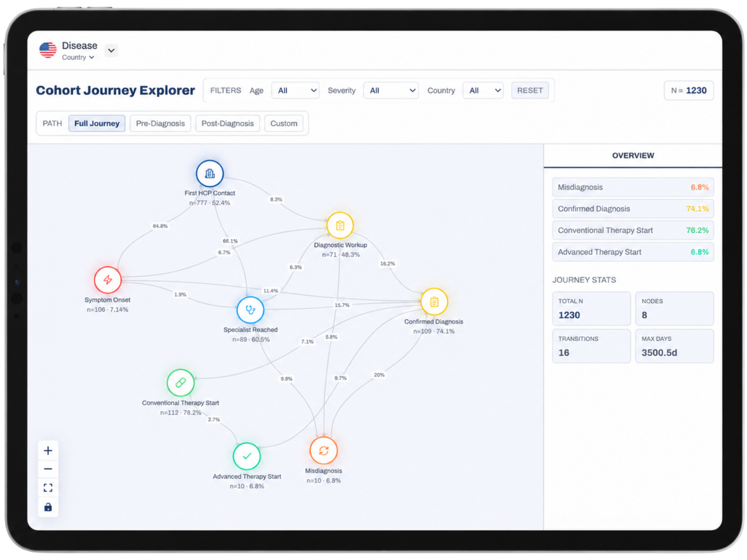This screenshot has height=560, width=747.
Task: Click the 15.7% edge label
Action: pyautogui.click(x=342, y=305)
